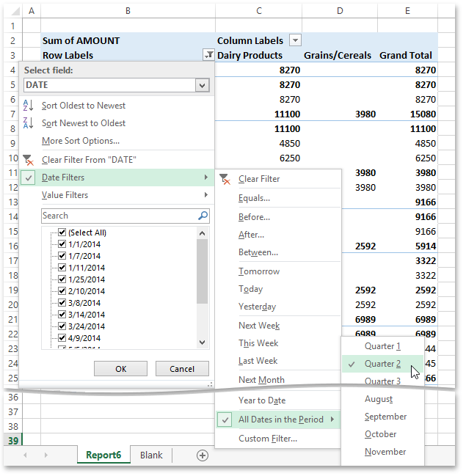This screenshot has width=466, height=476.
Task: Click the date list scroll down arrow
Action: point(203,343)
